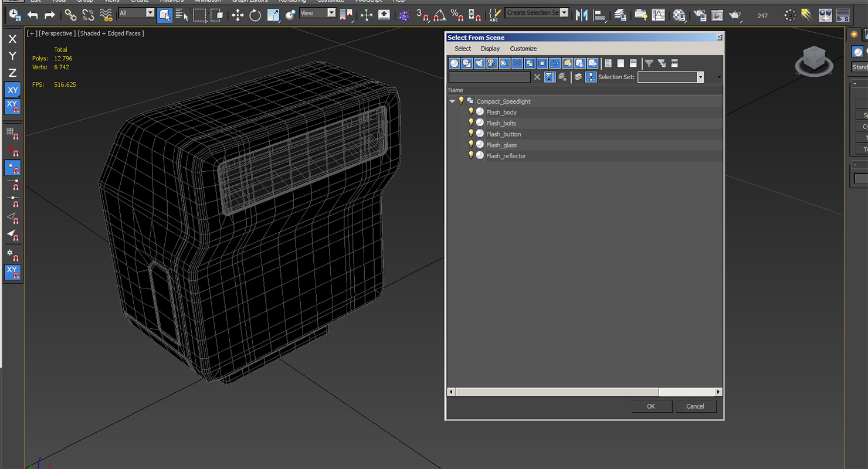Select the Flash_reflector object row

click(x=585, y=156)
